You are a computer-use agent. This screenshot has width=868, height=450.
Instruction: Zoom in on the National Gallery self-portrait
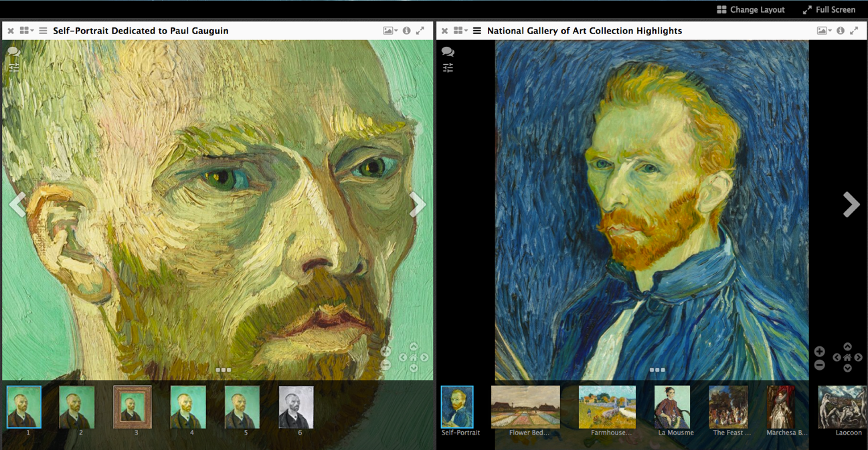pos(820,352)
